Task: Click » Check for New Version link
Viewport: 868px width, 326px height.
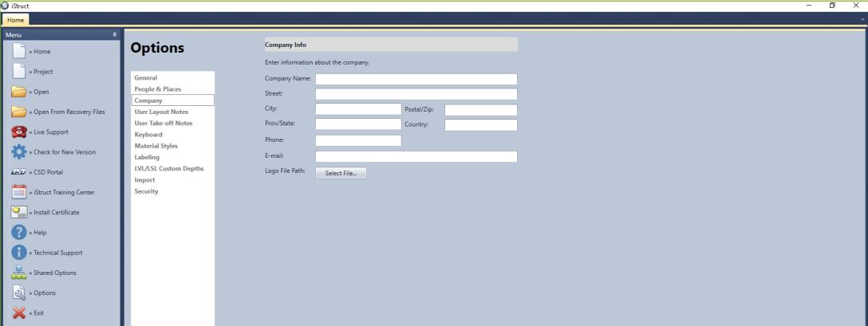Action: point(62,151)
